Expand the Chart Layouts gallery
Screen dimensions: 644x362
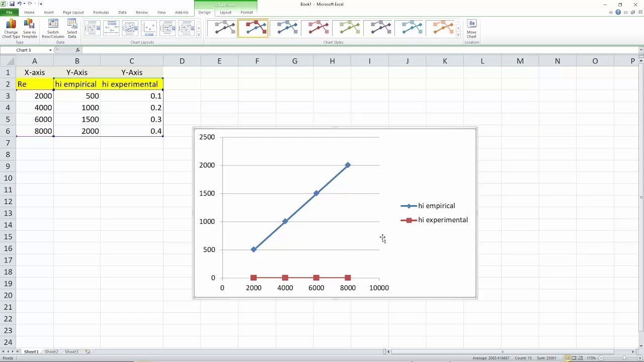[199, 35]
